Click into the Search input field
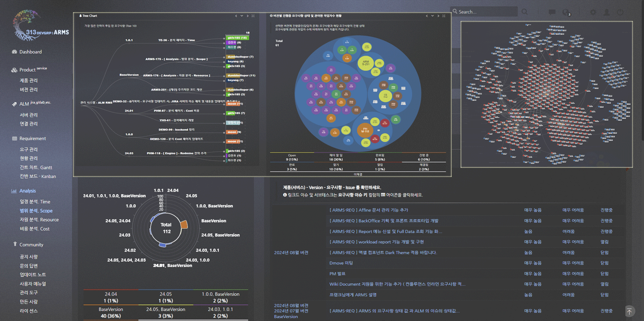Image resolution: width=644 pixels, height=321 pixels. pyautogui.click(x=486, y=12)
